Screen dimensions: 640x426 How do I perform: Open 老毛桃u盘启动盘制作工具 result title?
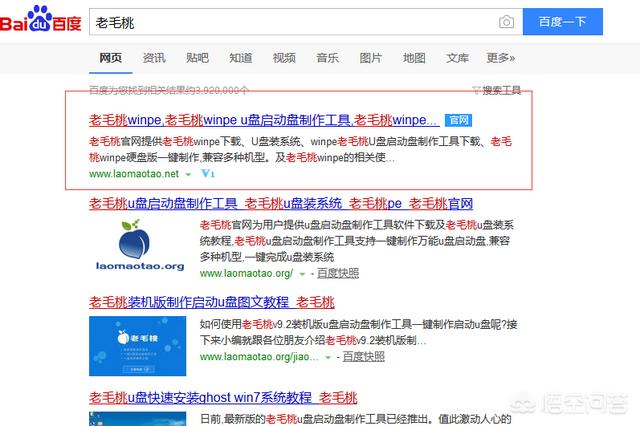(281, 203)
